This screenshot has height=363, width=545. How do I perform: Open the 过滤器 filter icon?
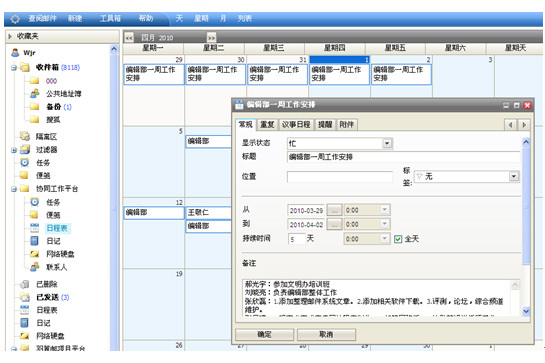click(x=25, y=150)
